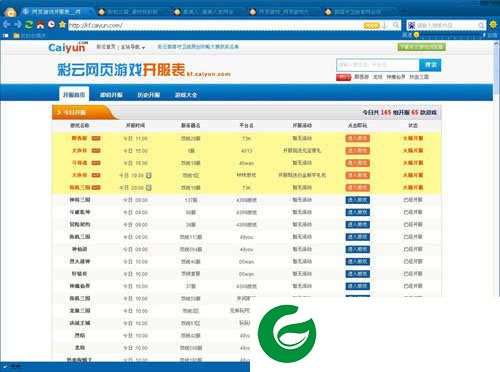Click the 137服 server cell

pyautogui.click(x=191, y=200)
